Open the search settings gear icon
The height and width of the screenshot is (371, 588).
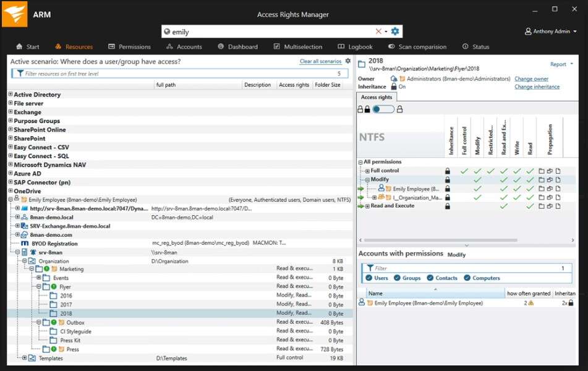pyautogui.click(x=394, y=31)
